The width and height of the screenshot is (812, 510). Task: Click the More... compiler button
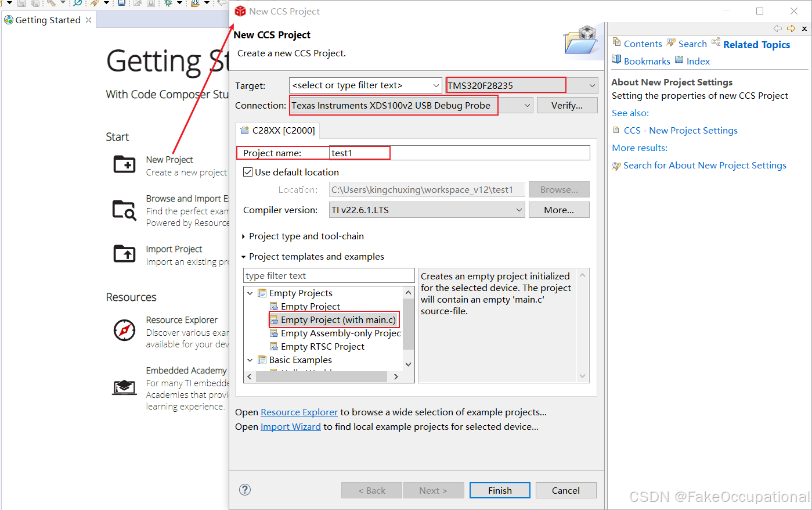tap(559, 210)
